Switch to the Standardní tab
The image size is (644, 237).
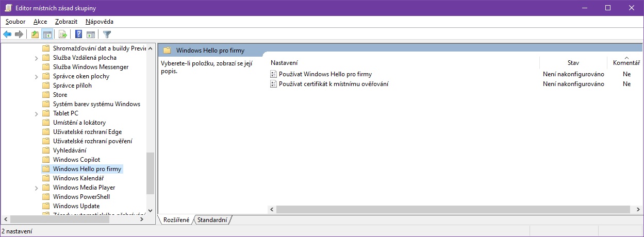click(212, 220)
